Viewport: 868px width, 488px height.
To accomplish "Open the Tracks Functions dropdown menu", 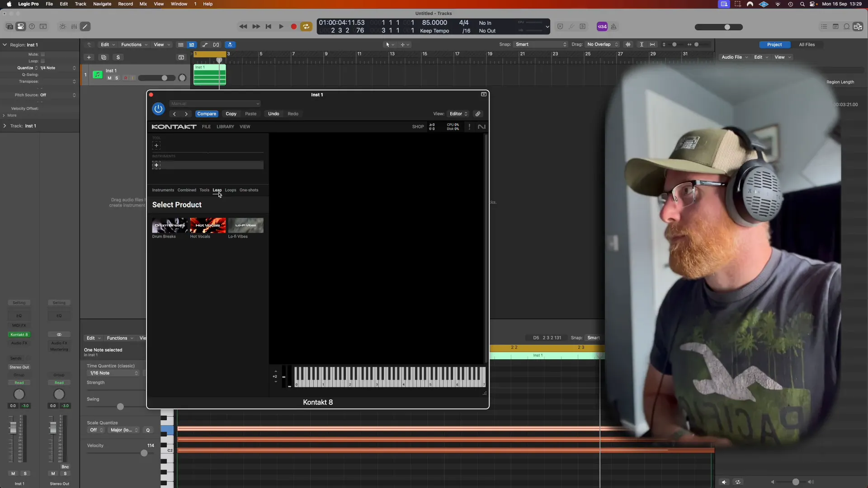I will click(x=134, y=45).
